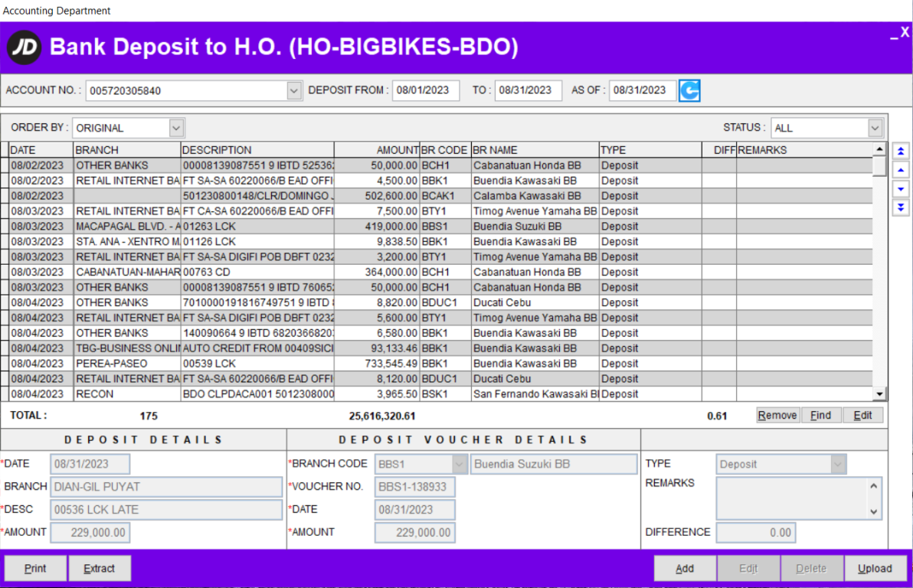Click the Find button
Viewport: 913px width, 588px height.
tap(821, 415)
